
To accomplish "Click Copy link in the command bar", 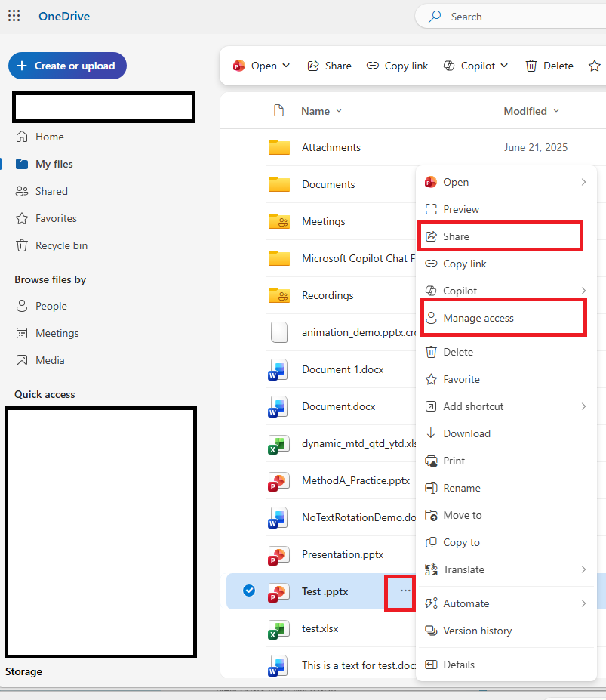I will 397,66.
